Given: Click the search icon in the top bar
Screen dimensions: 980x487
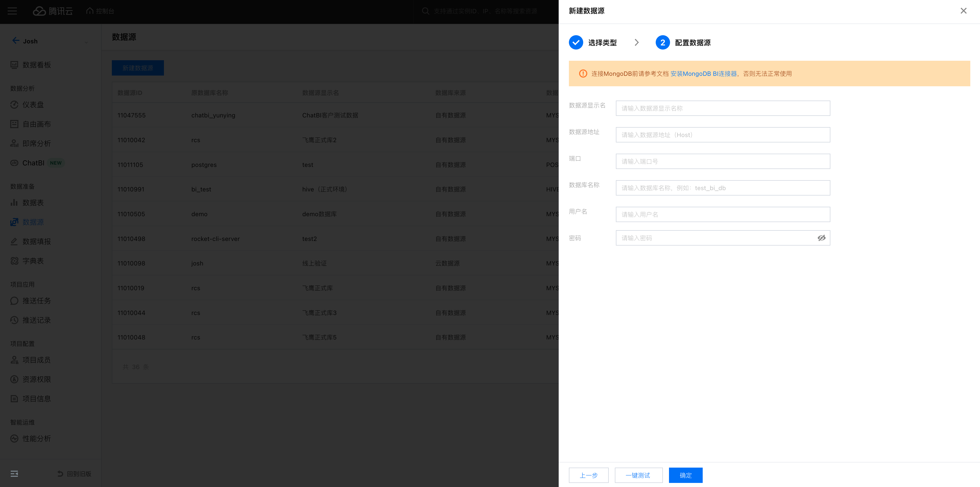Looking at the screenshot, I should pyautogui.click(x=425, y=11).
